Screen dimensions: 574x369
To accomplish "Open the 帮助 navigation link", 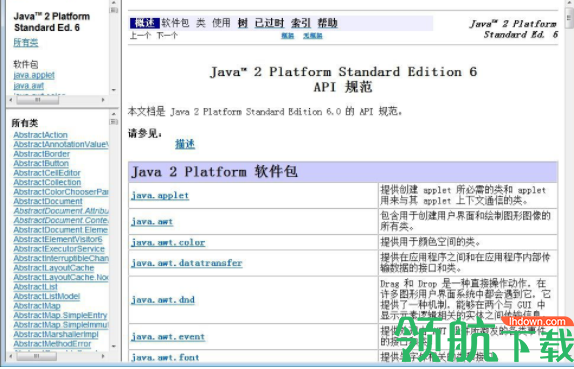I will [x=327, y=23].
